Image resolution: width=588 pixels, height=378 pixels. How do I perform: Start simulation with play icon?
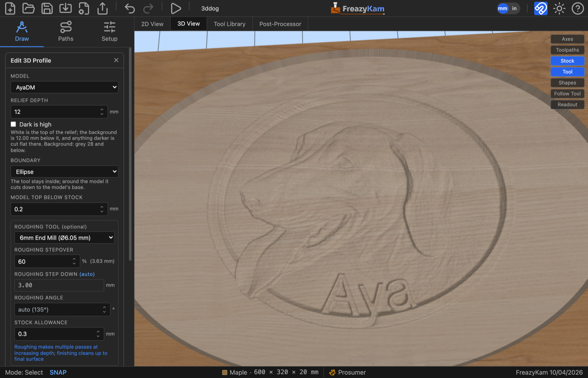pos(176,8)
